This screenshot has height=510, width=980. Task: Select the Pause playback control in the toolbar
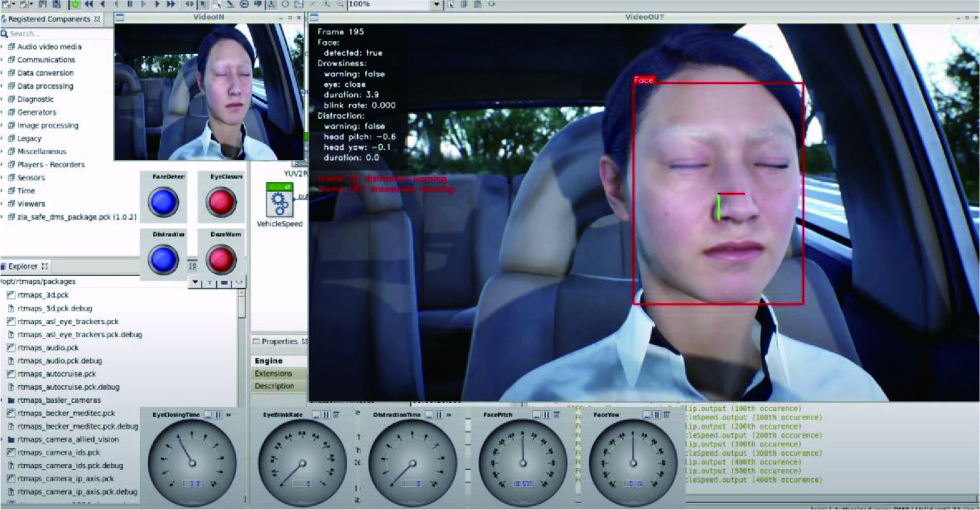point(129,3)
